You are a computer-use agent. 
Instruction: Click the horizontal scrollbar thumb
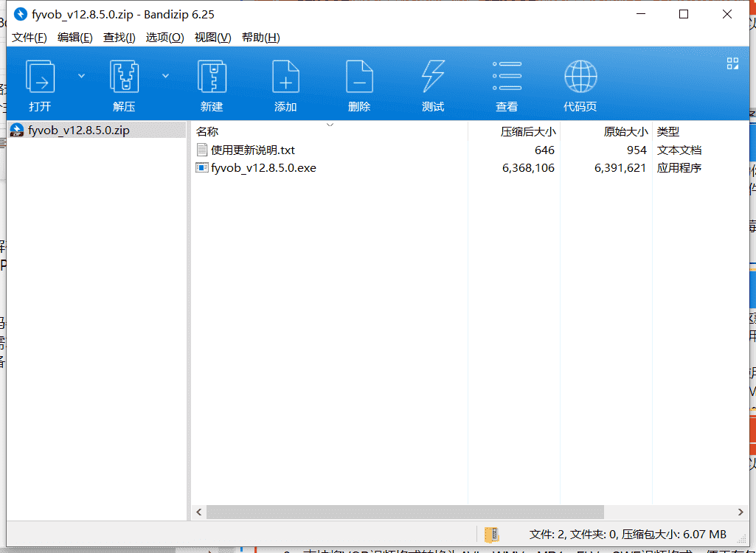click(x=405, y=512)
